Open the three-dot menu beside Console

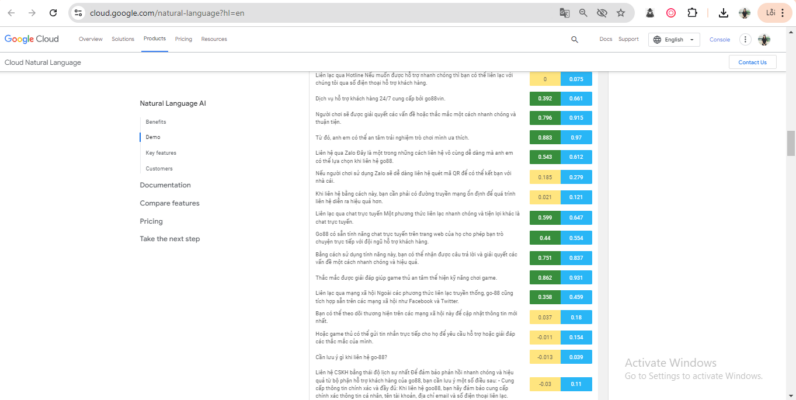point(745,39)
